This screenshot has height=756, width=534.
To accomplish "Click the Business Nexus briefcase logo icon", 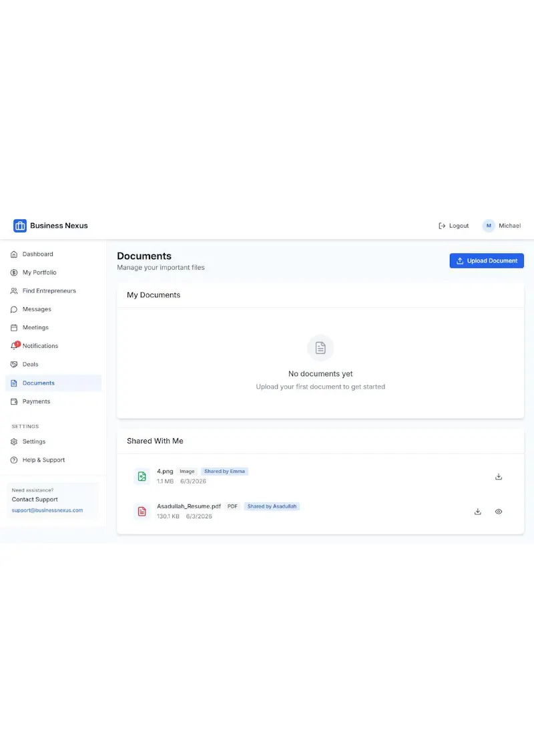I will point(20,226).
